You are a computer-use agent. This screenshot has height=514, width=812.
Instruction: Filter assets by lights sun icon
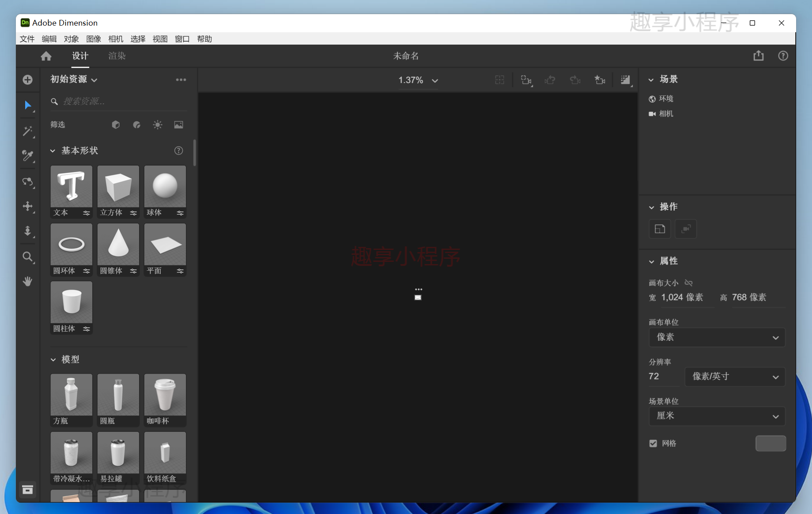pyautogui.click(x=158, y=125)
